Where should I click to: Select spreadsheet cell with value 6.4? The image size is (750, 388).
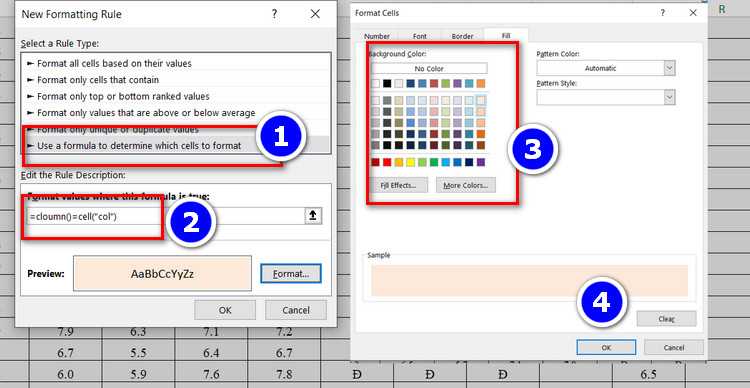point(211,353)
